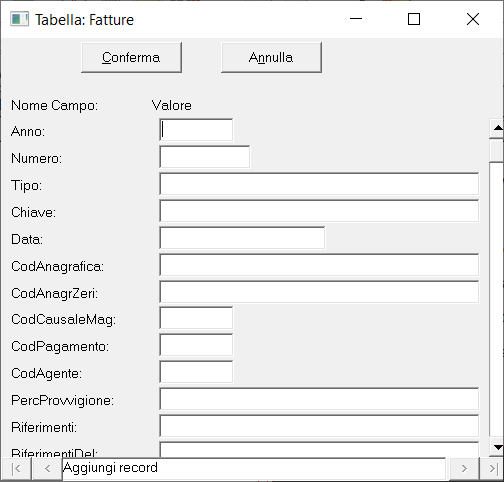This screenshot has height=482, width=504.
Task: Click scrollbar down arrow
Action: pyautogui.click(x=497, y=447)
